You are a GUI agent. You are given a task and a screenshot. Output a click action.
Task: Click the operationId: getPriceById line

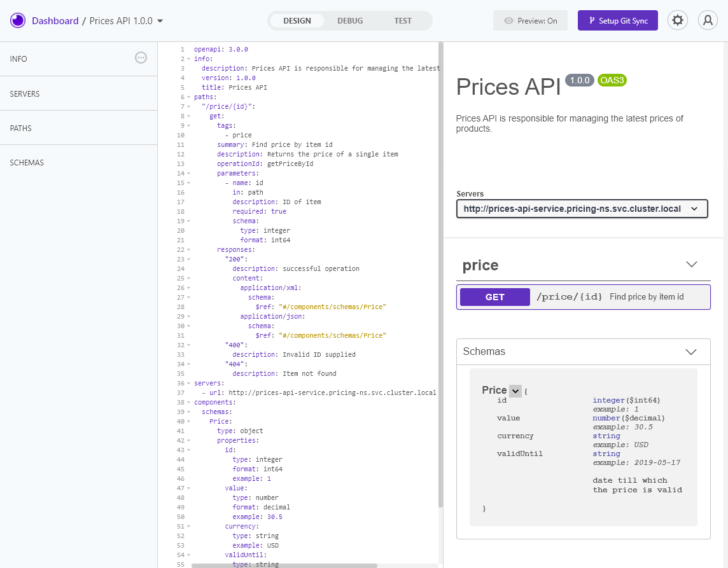tap(265, 164)
